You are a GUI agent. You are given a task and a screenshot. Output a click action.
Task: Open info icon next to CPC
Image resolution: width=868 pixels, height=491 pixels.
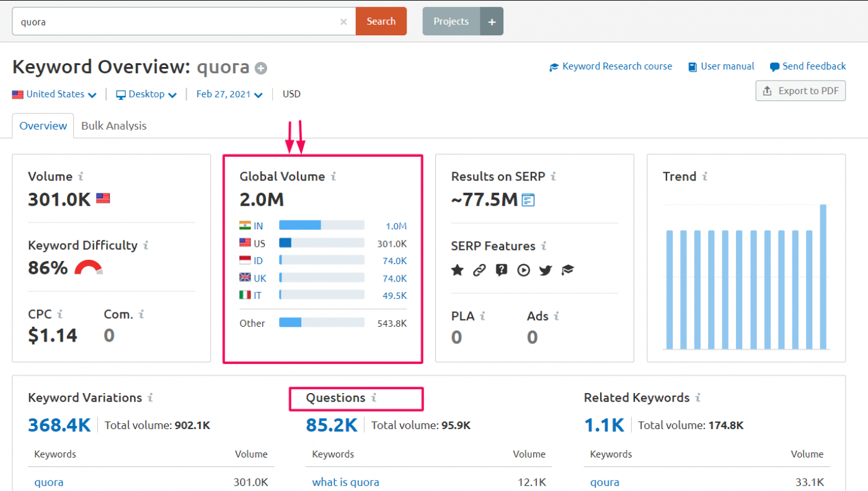[x=60, y=314]
